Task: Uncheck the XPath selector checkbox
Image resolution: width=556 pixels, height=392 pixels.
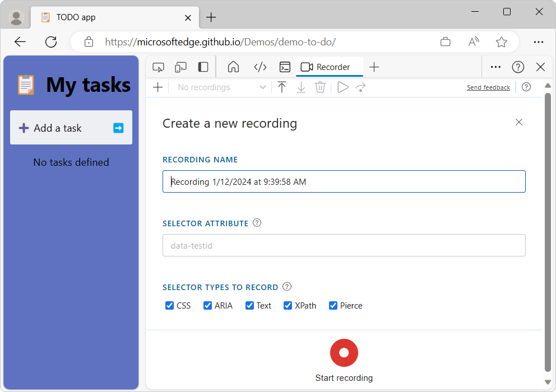Action: click(x=288, y=306)
